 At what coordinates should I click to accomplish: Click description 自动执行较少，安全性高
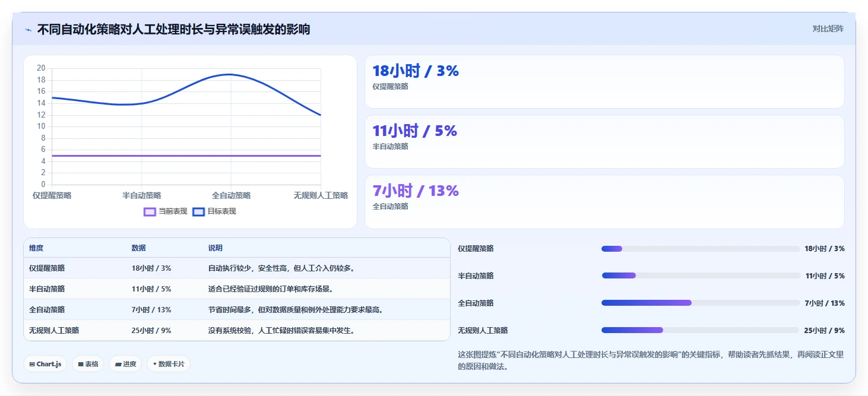click(281, 268)
